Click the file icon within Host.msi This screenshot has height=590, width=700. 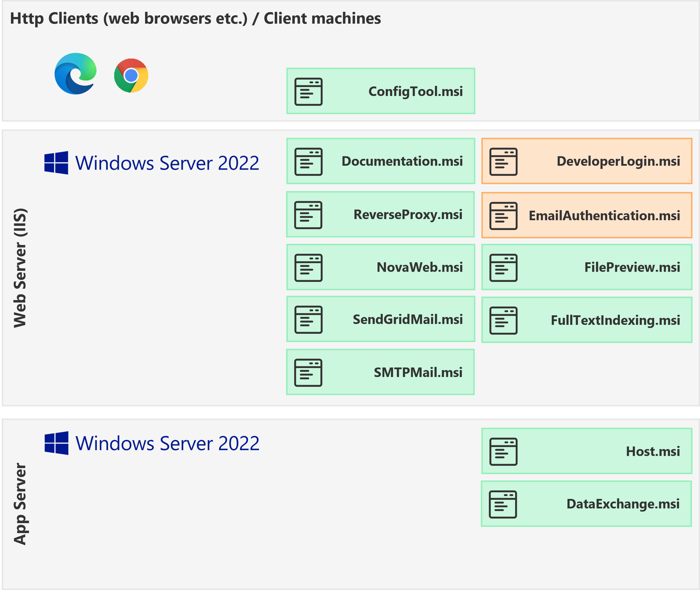503,451
